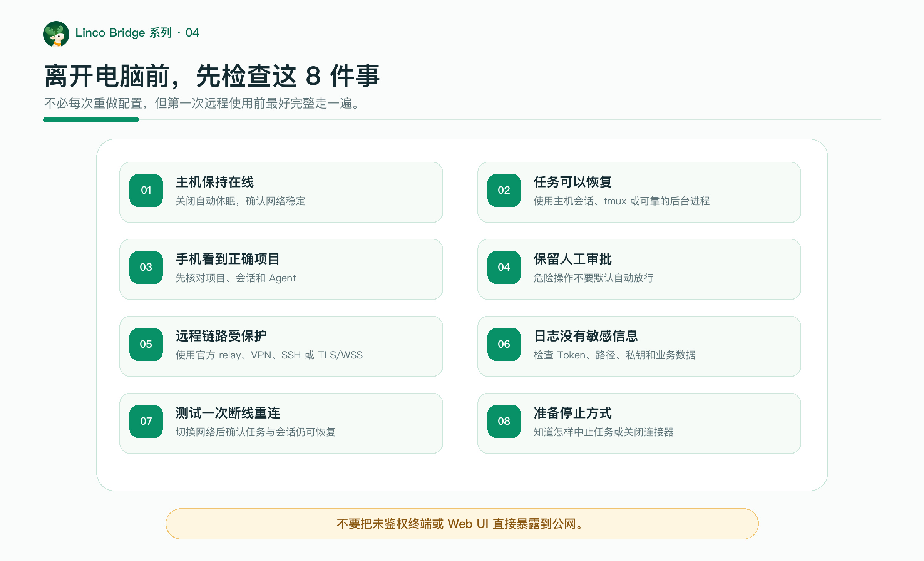
Task: Click the heading 主机保持在线
Action: [215, 182]
